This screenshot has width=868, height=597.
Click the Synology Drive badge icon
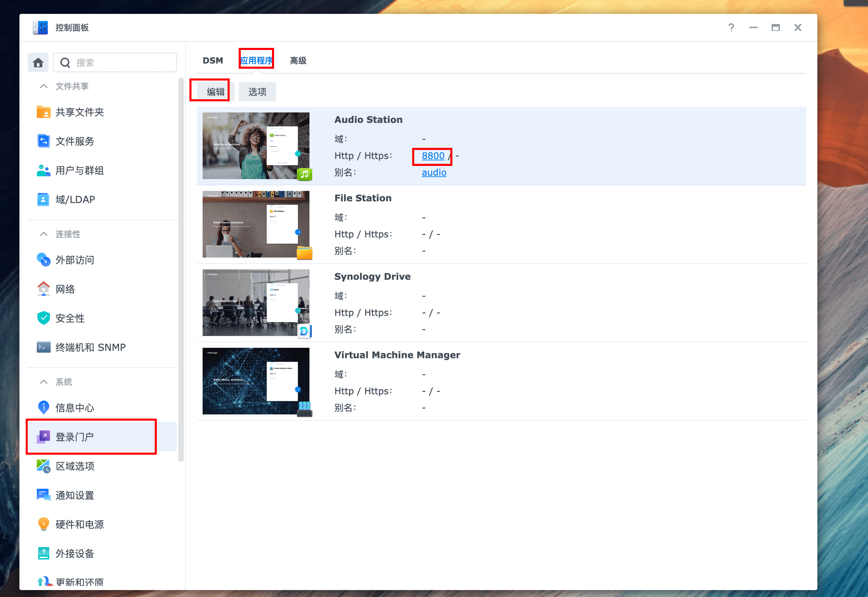pyautogui.click(x=304, y=331)
